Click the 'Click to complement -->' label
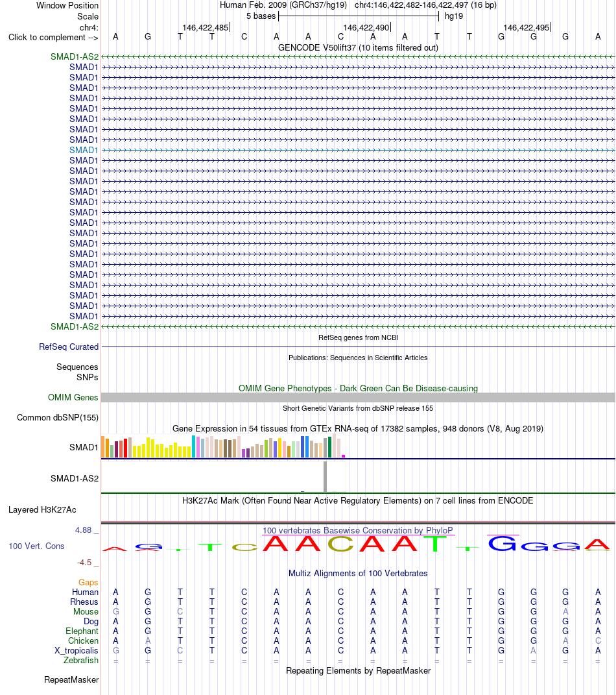 point(53,37)
